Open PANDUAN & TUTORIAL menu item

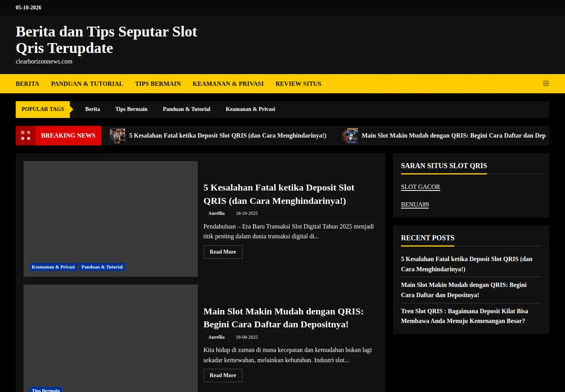[87, 84]
